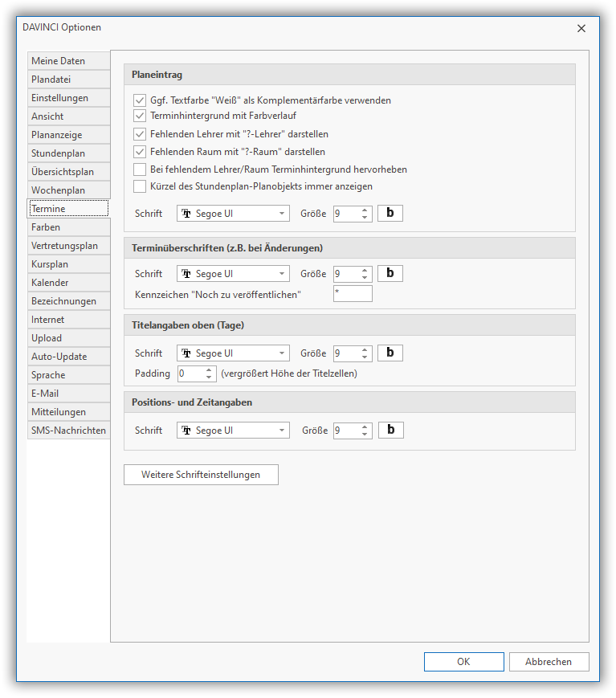This screenshot has width=616, height=698.
Task: Increase Größe in Positions- und Zeitangaben
Action: point(365,427)
